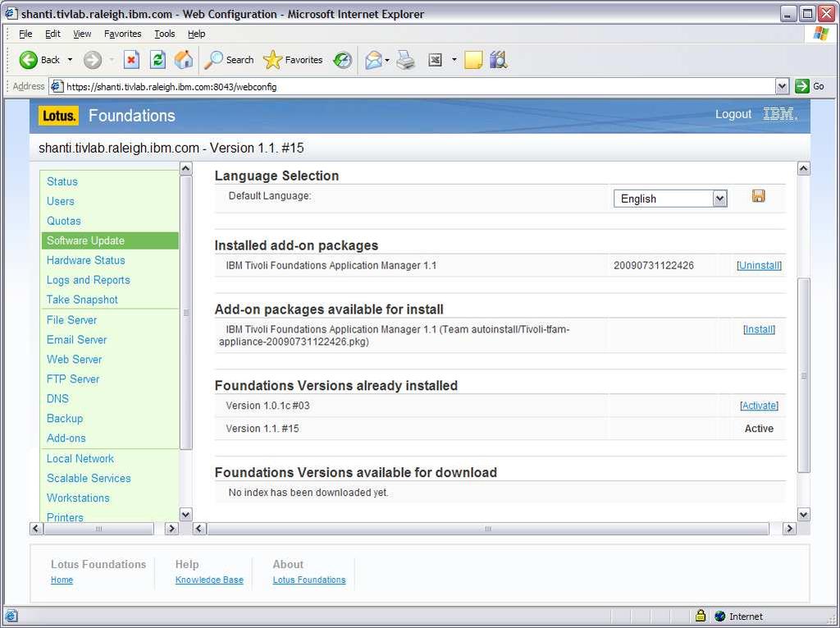Print the page with printer icon
The height and width of the screenshot is (628, 840).
(405, 60)
